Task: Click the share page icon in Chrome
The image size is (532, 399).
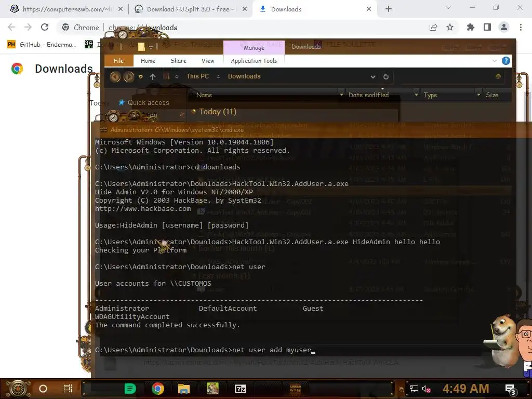Action: coord(433,28)
